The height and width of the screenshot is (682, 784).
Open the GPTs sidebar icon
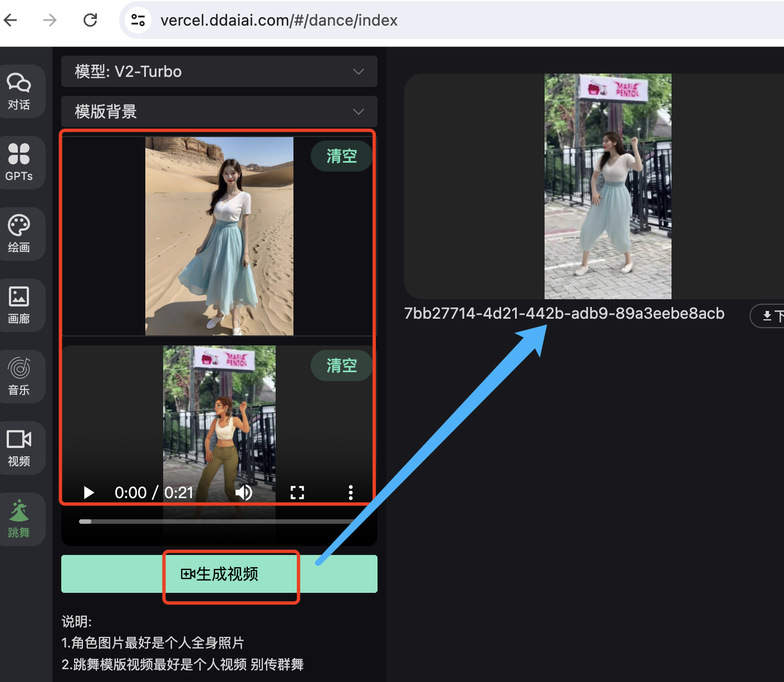coord(19,162)
